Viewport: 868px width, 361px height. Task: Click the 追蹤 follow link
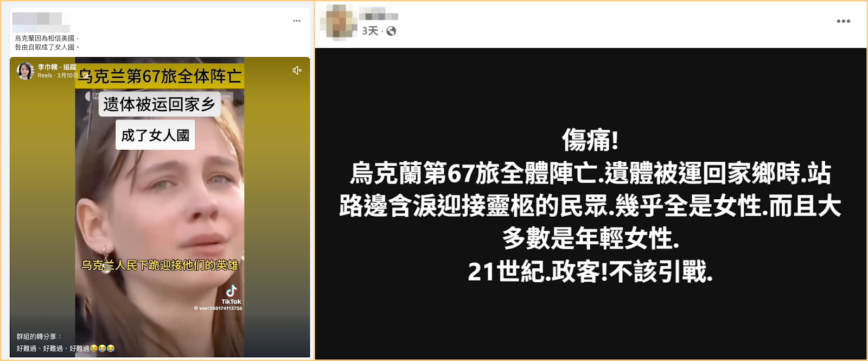click(x=70, y=67)
